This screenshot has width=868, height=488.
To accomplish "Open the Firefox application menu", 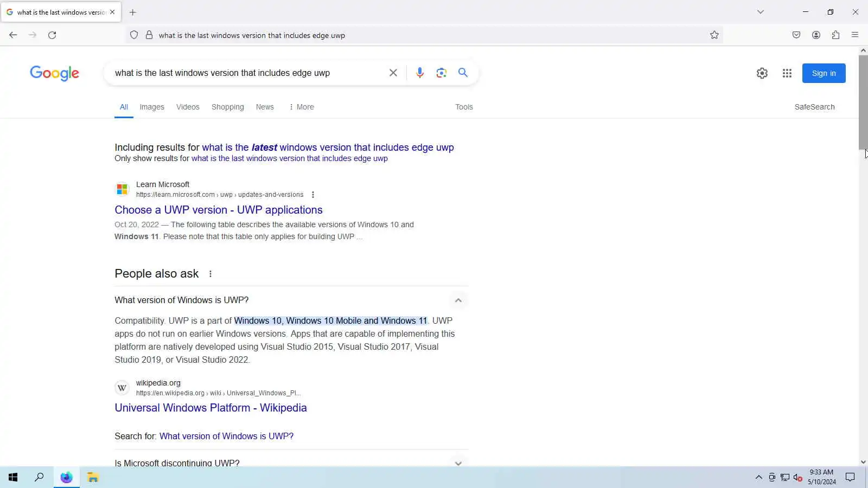I will click(855, 35).
